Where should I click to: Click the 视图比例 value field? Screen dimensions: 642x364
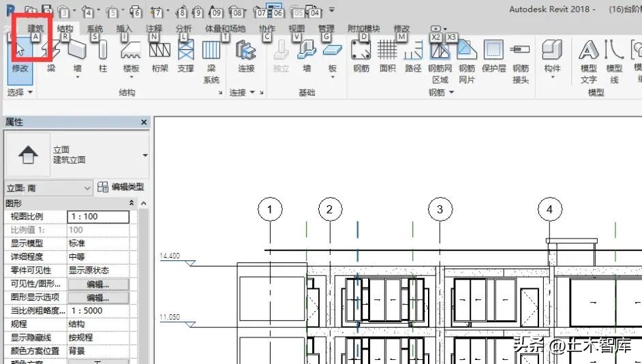pos(97,217)
